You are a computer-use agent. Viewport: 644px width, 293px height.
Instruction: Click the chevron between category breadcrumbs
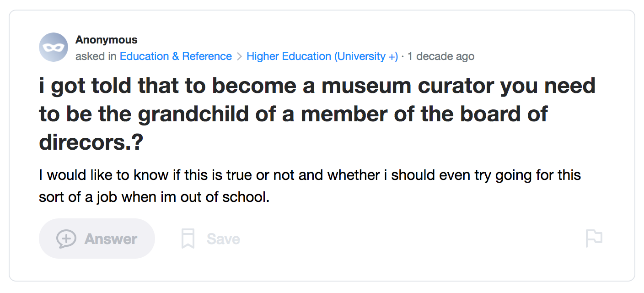click(239, 57)
